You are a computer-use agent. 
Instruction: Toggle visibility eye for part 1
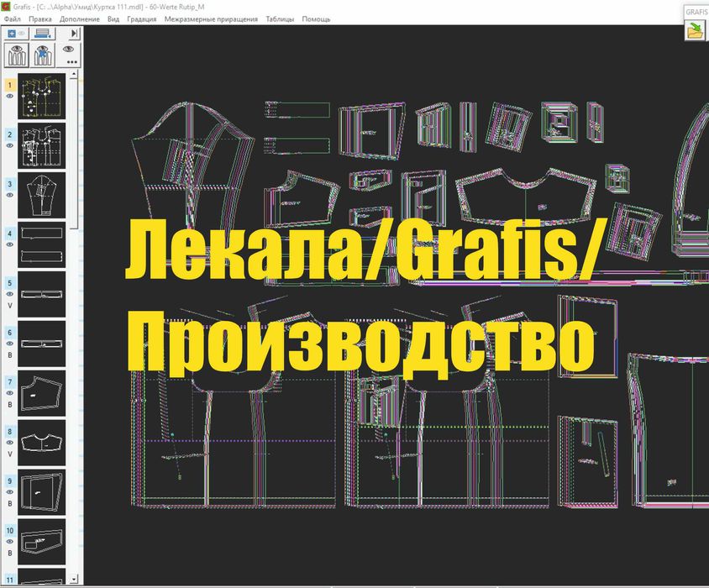10,97
